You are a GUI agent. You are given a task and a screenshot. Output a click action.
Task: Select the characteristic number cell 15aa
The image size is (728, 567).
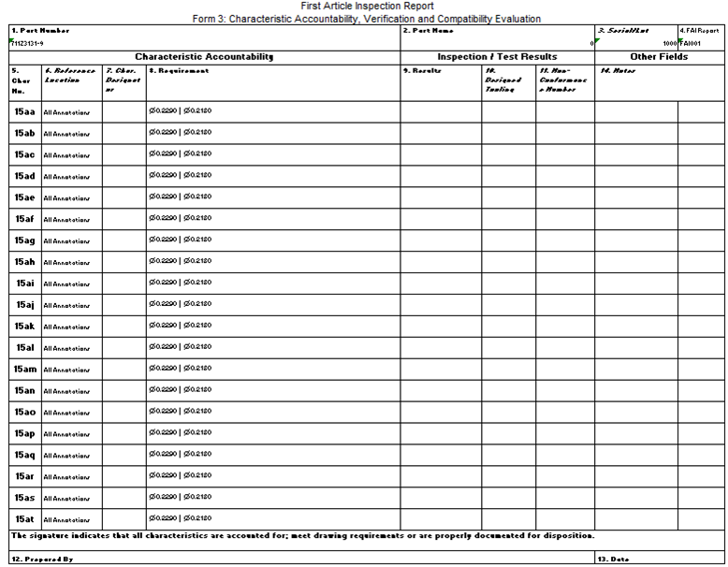[x=24, y=111]
